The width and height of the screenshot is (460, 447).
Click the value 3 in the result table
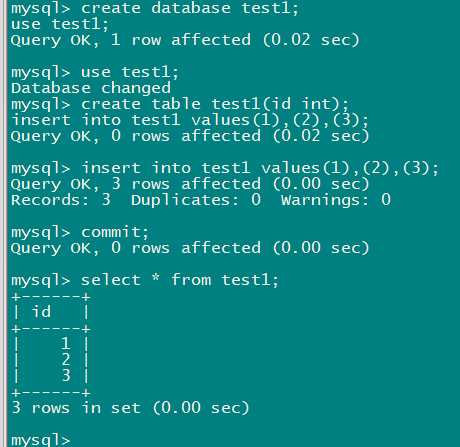pos(66,376)
